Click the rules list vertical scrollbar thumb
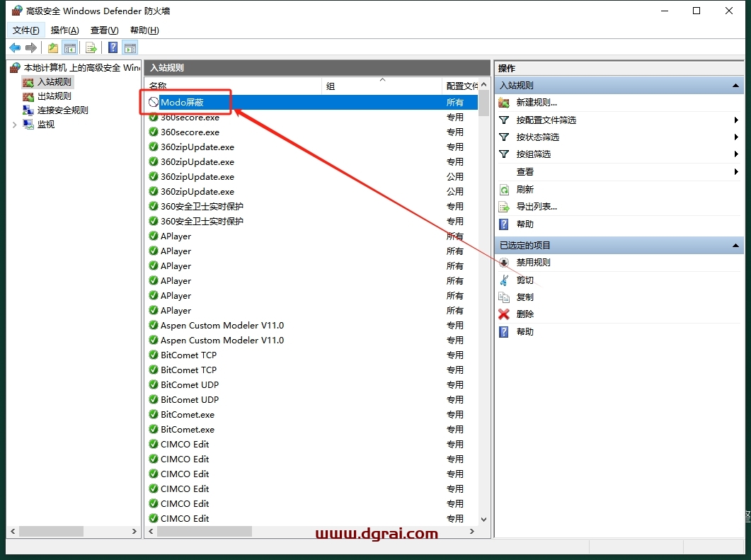751x560 pixels. (x=483, y=103)
